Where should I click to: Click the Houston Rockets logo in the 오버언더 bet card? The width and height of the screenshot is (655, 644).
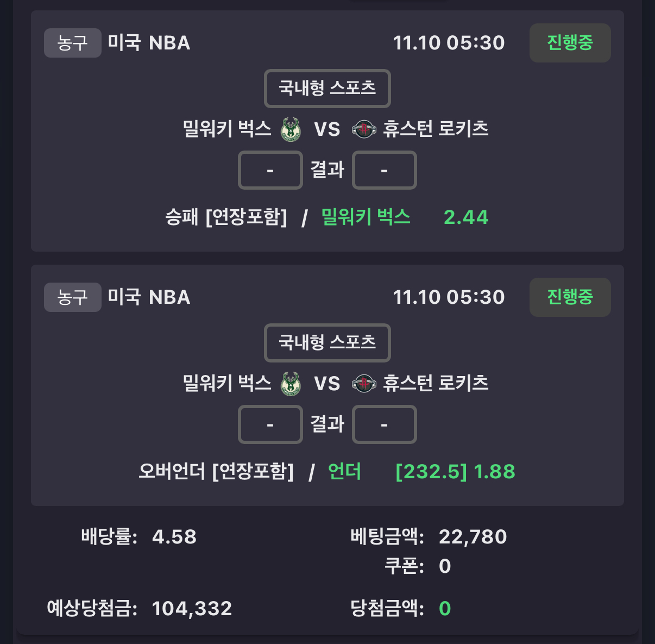pos(364,384)
